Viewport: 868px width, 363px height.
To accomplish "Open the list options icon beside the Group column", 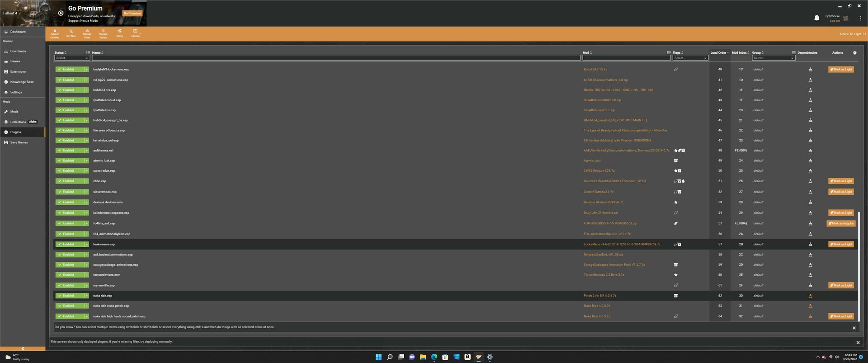I will point(793,53).
